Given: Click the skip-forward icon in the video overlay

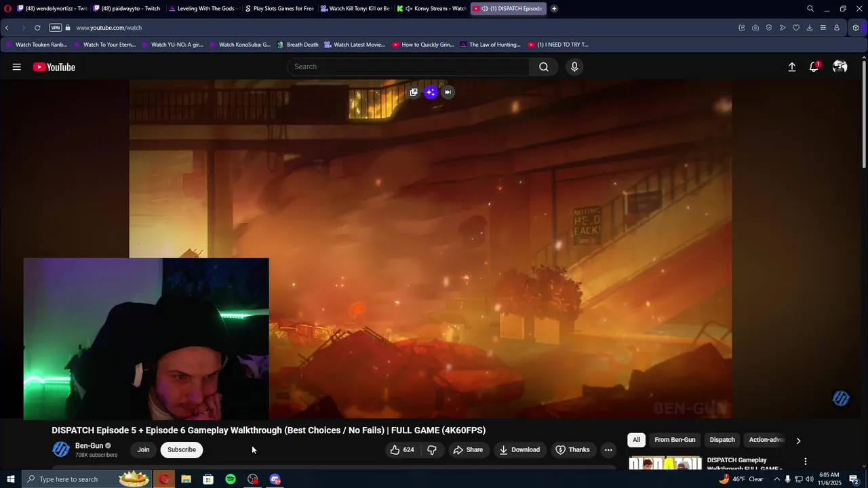Looking at the screenshot, I should pyautogui.click(x=448, y=92).
